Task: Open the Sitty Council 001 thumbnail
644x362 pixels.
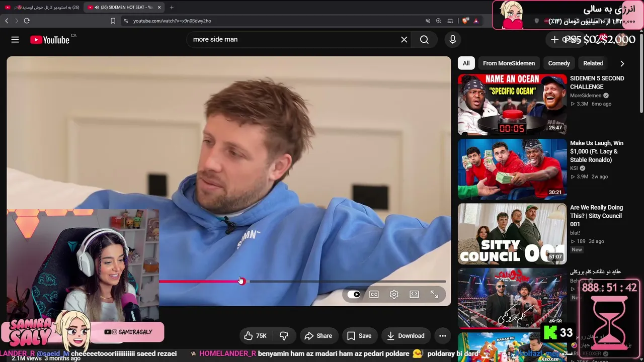Action: (512, 234)
